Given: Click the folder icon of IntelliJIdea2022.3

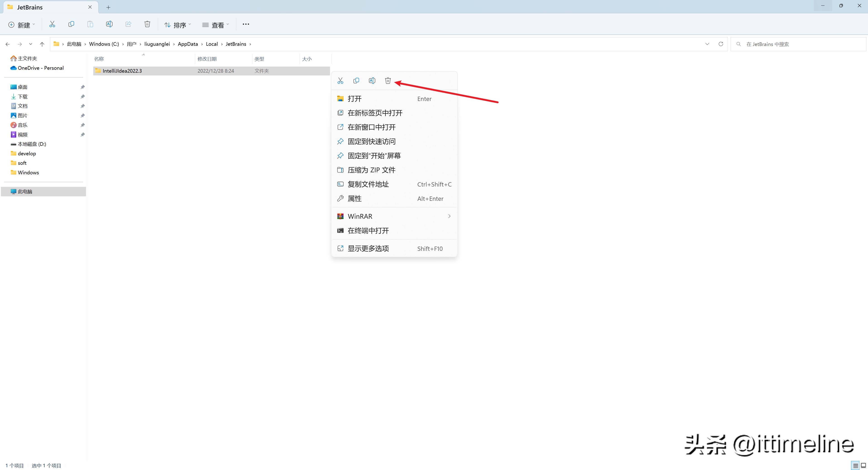Looking at the screenshot, I should 98,70.
